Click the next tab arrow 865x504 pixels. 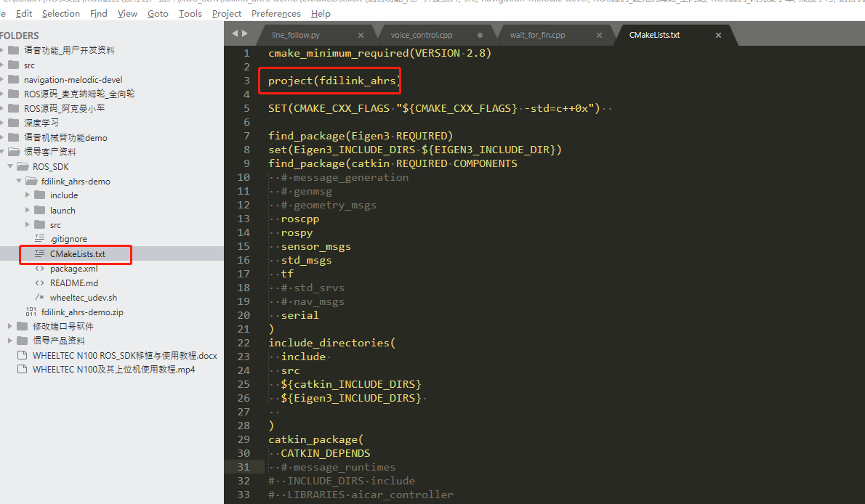(245, 33)
